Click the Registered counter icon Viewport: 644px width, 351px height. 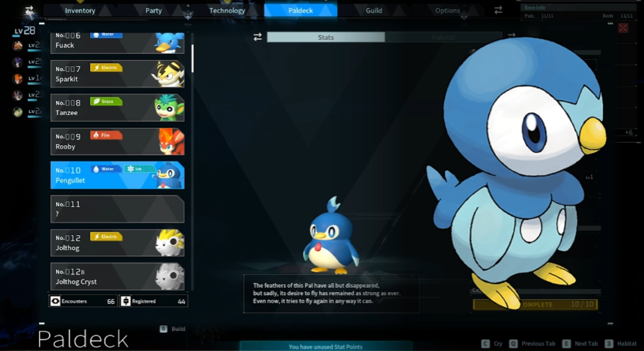(x=126, y=301)
